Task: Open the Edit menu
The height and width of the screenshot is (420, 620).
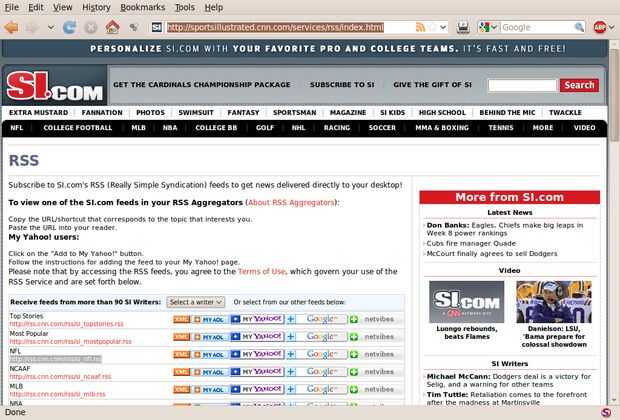Action: (36, 7)
